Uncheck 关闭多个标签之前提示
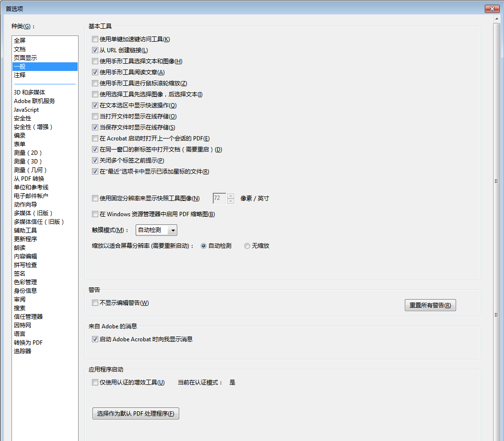 (x=95, y=161)
